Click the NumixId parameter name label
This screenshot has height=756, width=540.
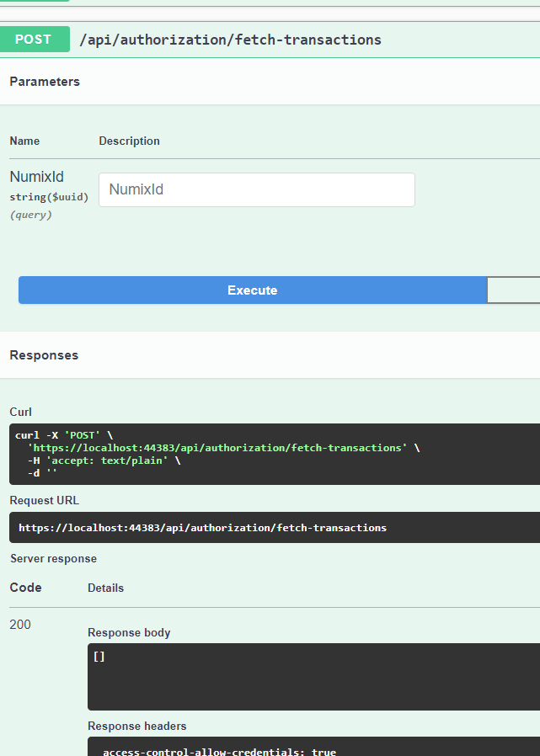tap(37, 177)
